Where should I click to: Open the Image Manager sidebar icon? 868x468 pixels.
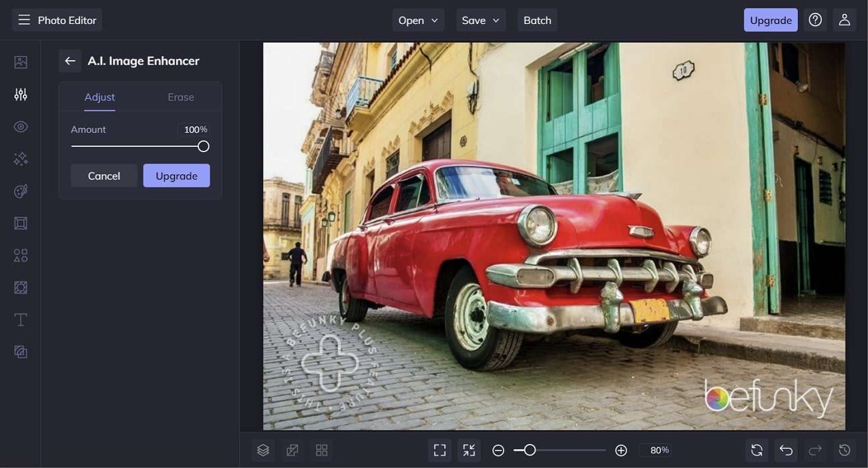pyautogui.click(x=21, y=62)
